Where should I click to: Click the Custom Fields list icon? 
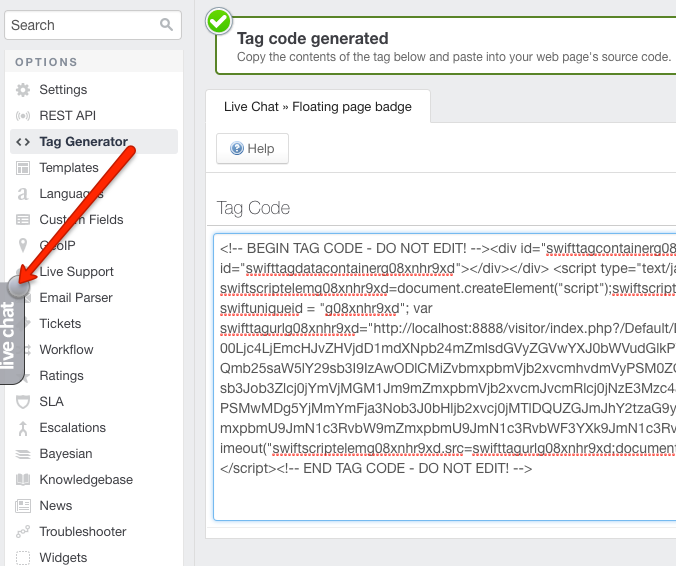tap(23, 220)
